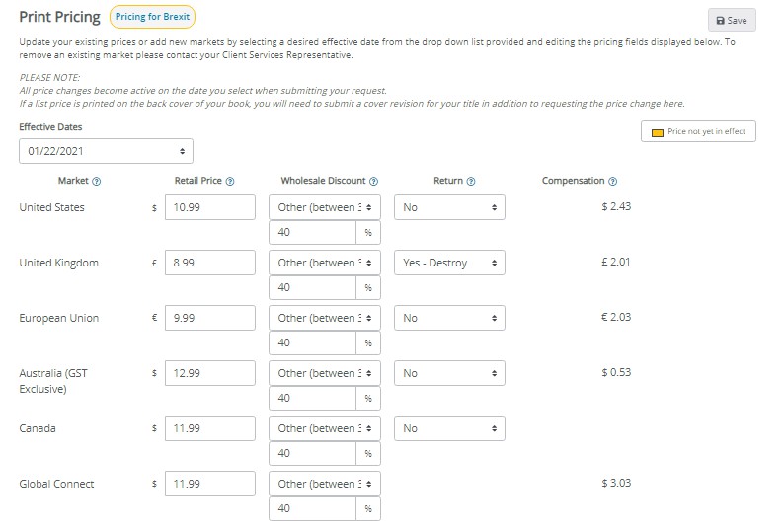Click the Canada discount percentage field

312,454
